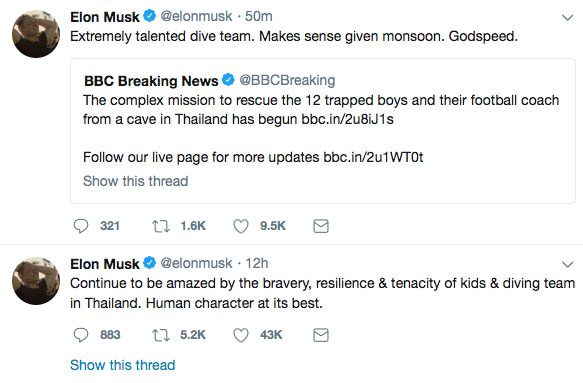Open Elon Musk's avatar on the second tweet
The height and width of the screenshot is (383, 583).
[x=36, y=281]
